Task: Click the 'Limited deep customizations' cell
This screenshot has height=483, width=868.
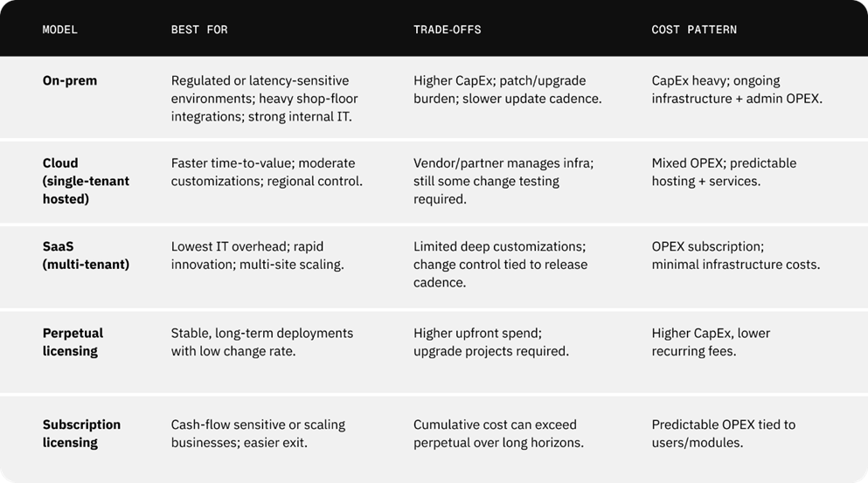Action: point(500,264)
